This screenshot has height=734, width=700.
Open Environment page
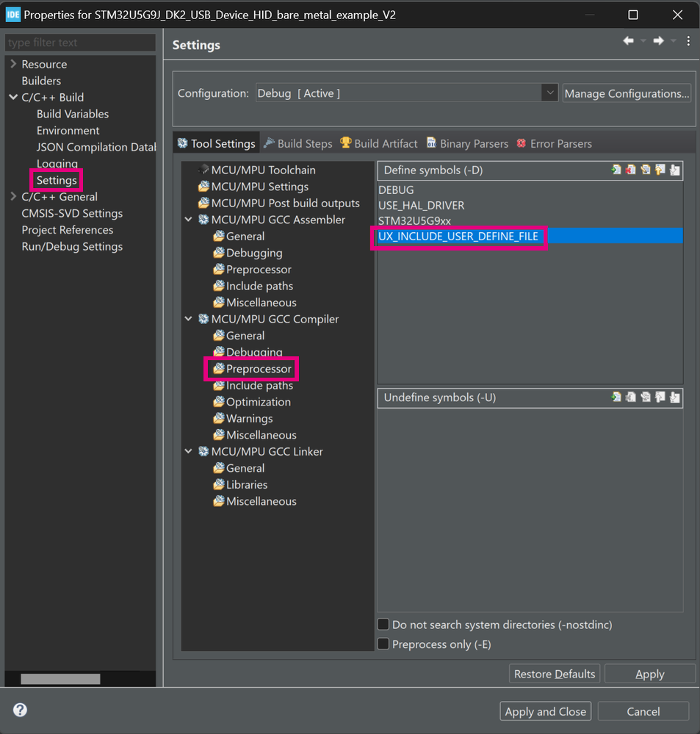[68, 130]
